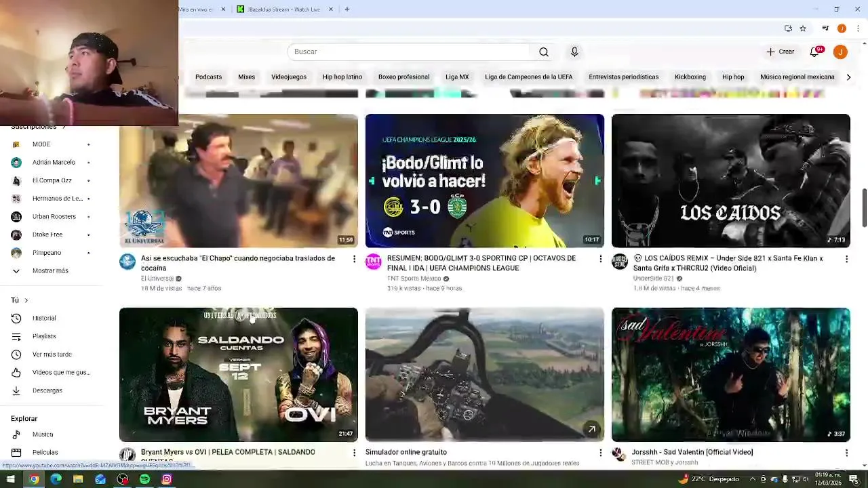
Task: Select the Kickboxing chip
Action: (690, 77)
